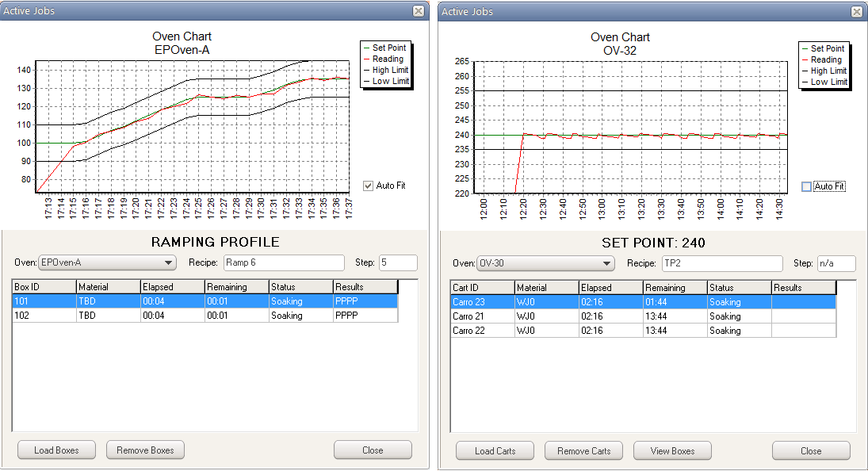This screenshot has height=471, width=868.
Task: Click the Step field showing 5
Action: pos(398,263)
